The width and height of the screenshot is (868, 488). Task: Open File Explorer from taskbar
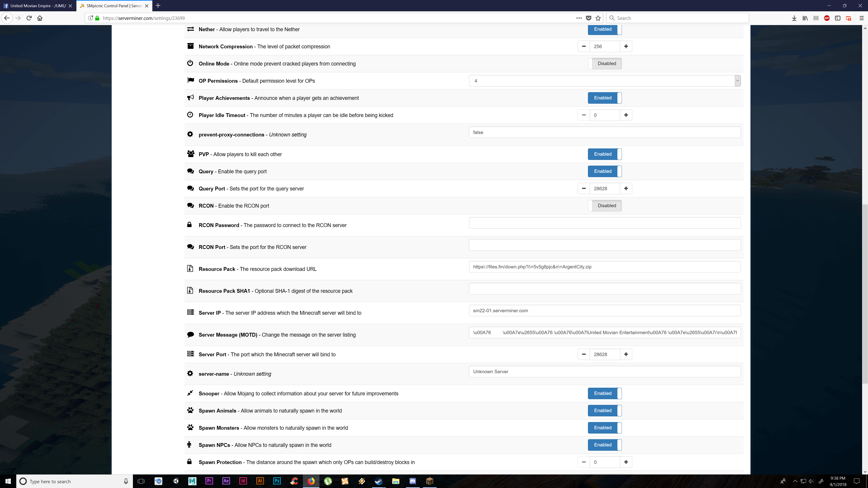tap(396, 481)
